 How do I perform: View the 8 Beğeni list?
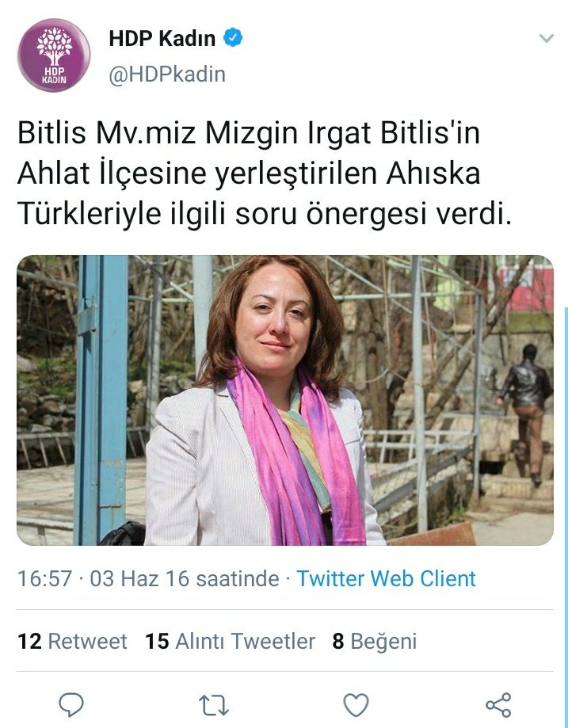click(x=375, y=641)
